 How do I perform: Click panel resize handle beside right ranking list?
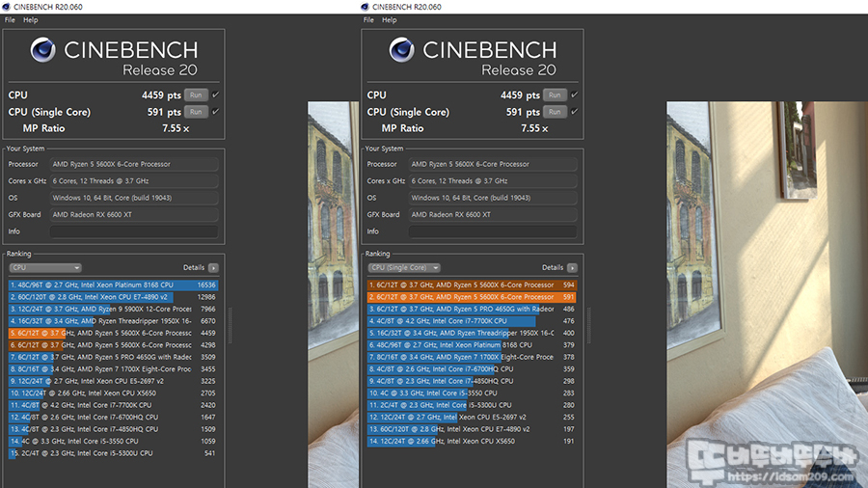click(x=588, y=326)
